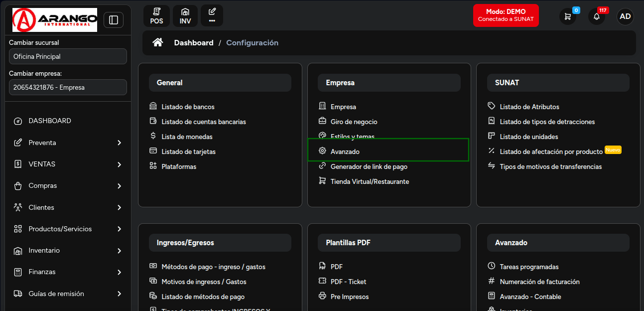This screenshot has height=311, width=644.
Task: Click the Guías de remisión truck icon
Action: pyautogui.click(x=18, y=294)
